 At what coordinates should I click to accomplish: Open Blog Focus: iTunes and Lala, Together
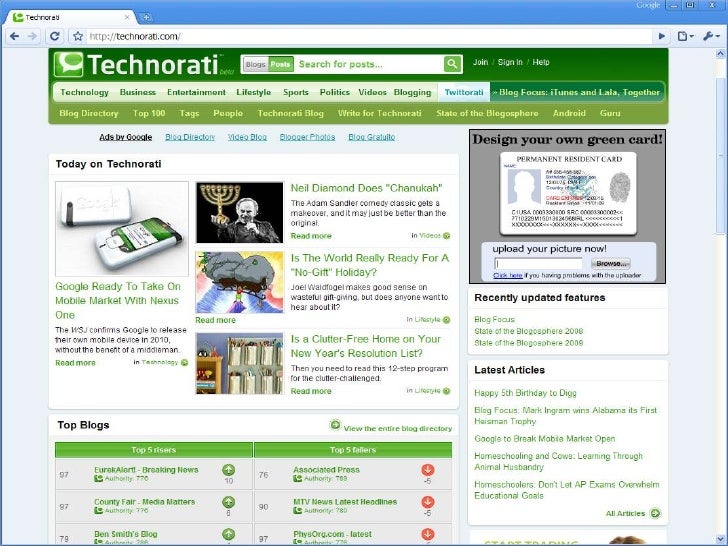pos(579,92)
